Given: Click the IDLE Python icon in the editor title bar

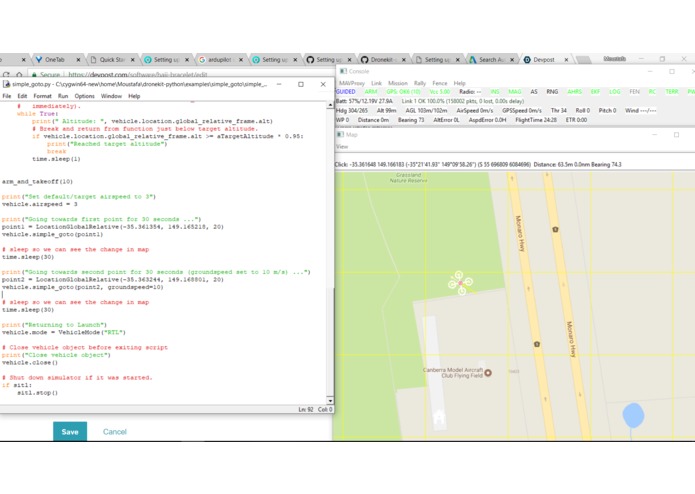Looking at the screenshot, I should (x=7, y=84).
